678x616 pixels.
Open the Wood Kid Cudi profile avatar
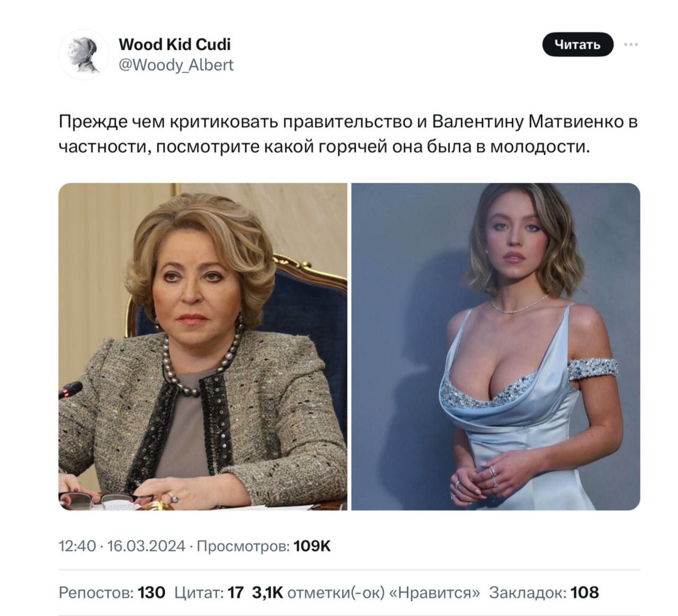84,55
